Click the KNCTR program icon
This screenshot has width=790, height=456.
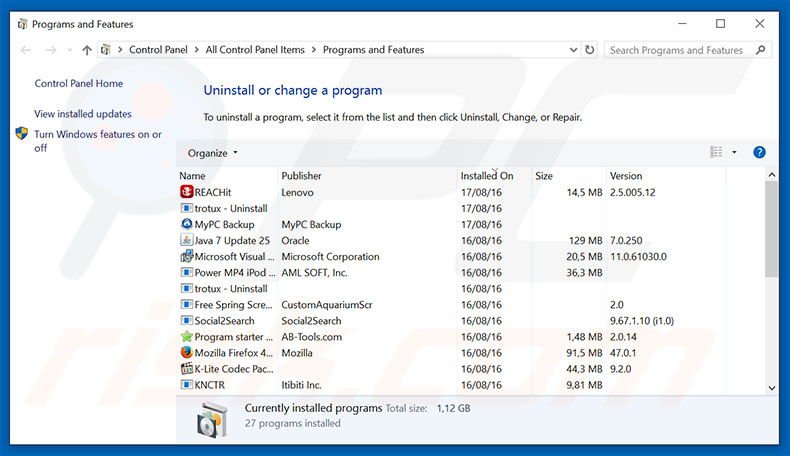coord(186,385)
